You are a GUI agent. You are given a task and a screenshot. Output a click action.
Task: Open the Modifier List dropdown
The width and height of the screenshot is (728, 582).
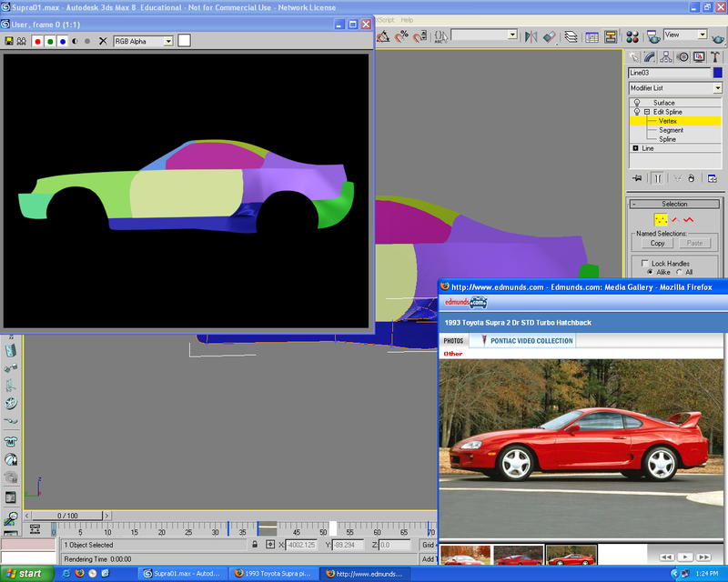coord(718,88)
